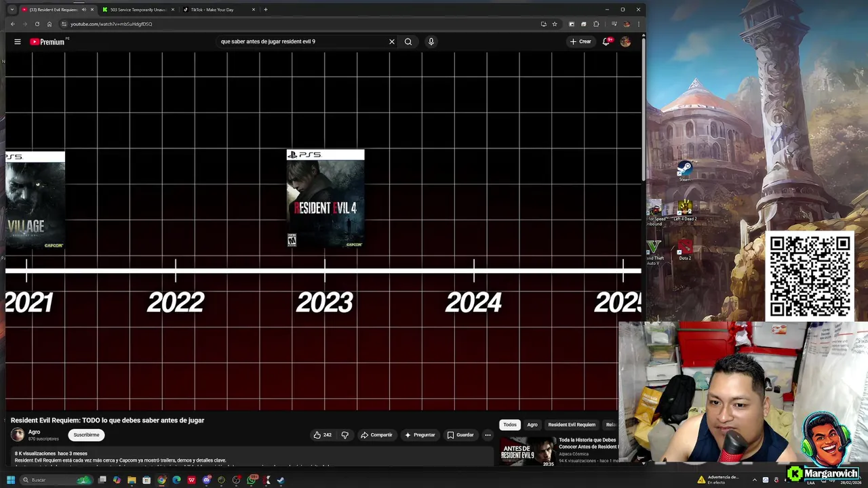This screenshot has height=488, width=868.
Task: Subscribe to Agro with Suscribirme
Action: click(x=86, y=434)
